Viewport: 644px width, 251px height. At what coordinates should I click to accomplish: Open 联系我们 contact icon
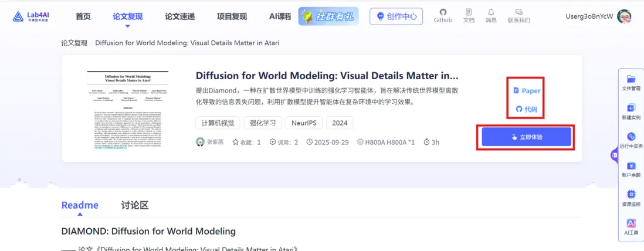click(518, 16)
